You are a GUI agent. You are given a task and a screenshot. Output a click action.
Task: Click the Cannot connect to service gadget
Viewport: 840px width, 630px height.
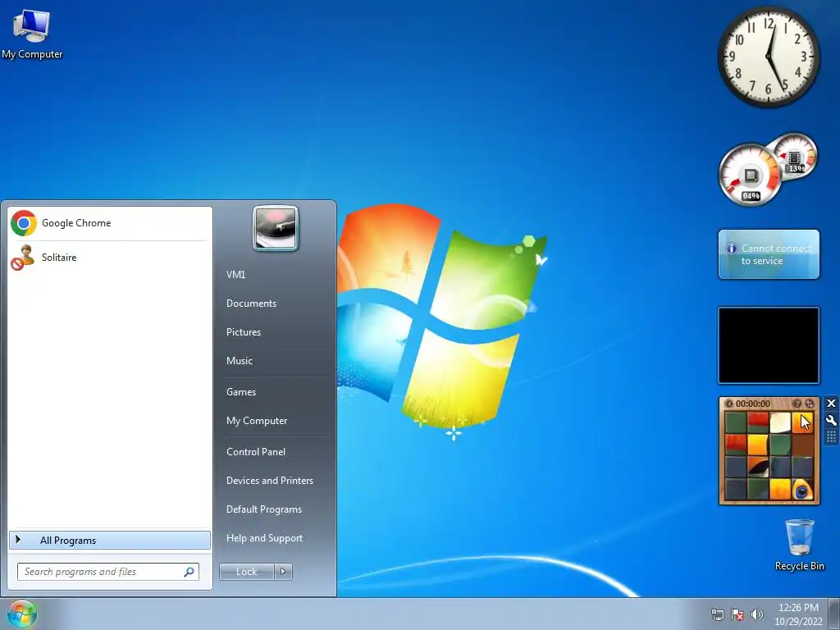pos(769,254)
